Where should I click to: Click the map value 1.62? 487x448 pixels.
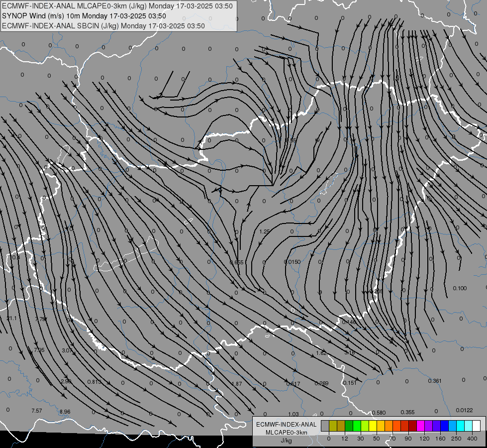click(321, 353)
